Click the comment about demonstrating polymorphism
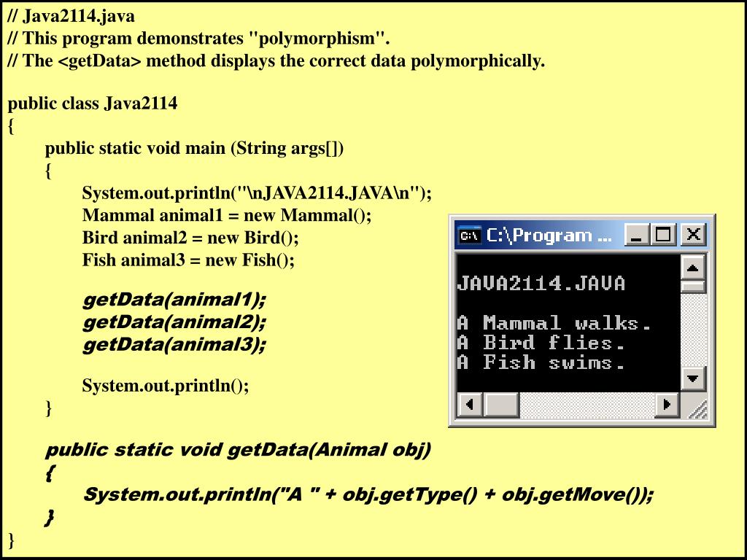 click(x=198, y=39)
